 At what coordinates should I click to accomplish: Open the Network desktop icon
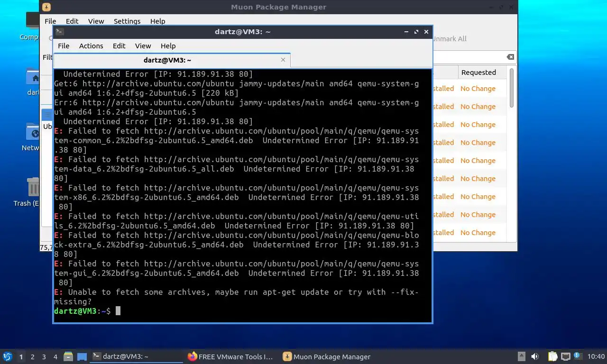(x=31, y=137)
